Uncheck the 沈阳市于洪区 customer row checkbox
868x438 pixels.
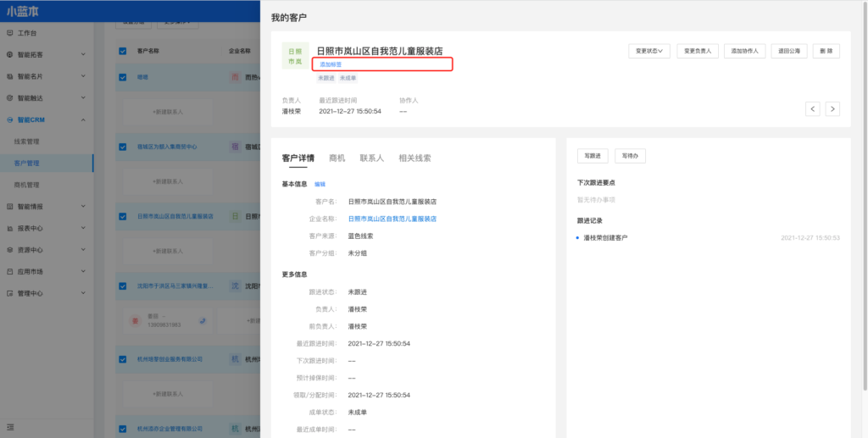tap(123, 286)
